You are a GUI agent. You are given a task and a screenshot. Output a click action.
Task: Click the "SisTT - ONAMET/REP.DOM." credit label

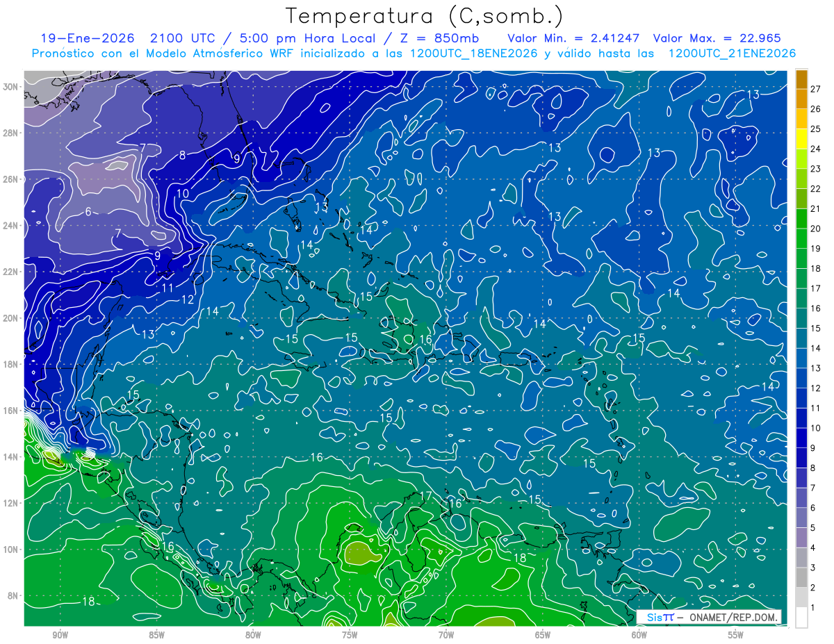[x=710, y=617]
